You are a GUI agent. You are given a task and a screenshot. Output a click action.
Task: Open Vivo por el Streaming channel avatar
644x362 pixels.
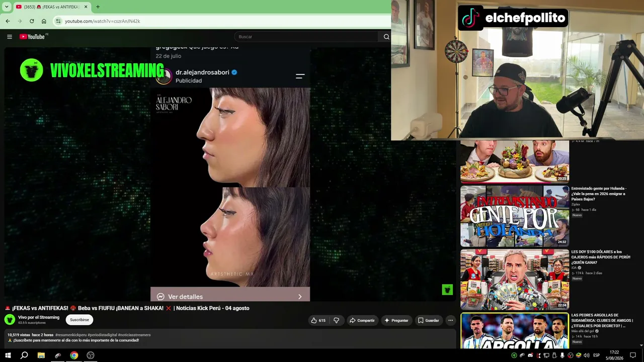pyautogui.click(x=10, y=319)
